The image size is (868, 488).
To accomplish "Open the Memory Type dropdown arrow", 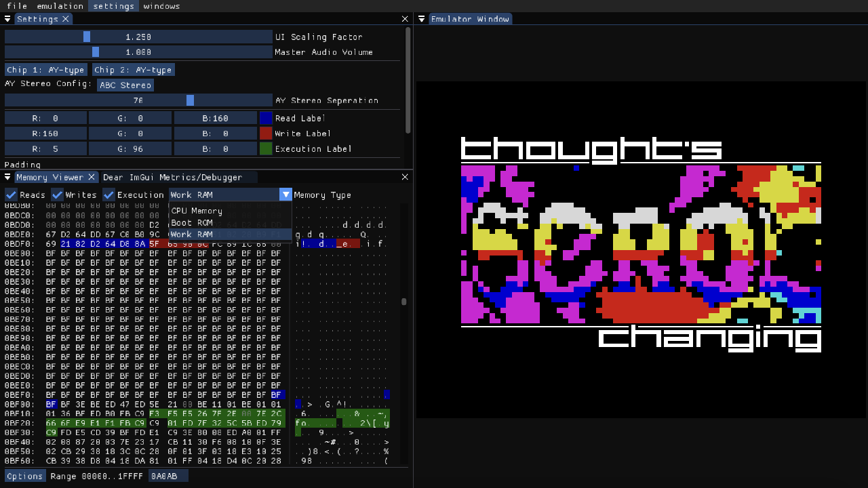I will (285, 195).
